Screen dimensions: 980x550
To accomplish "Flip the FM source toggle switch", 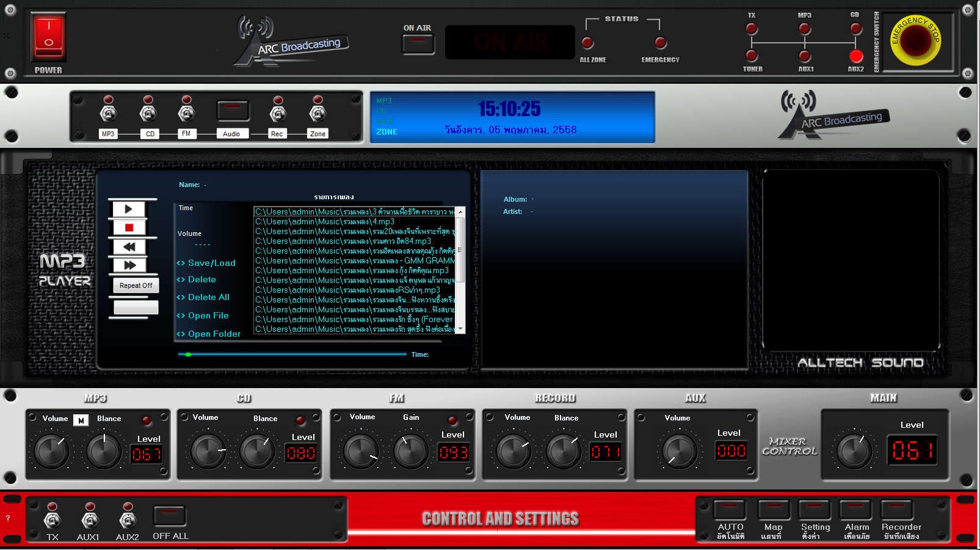I will [x=186, y=113].
